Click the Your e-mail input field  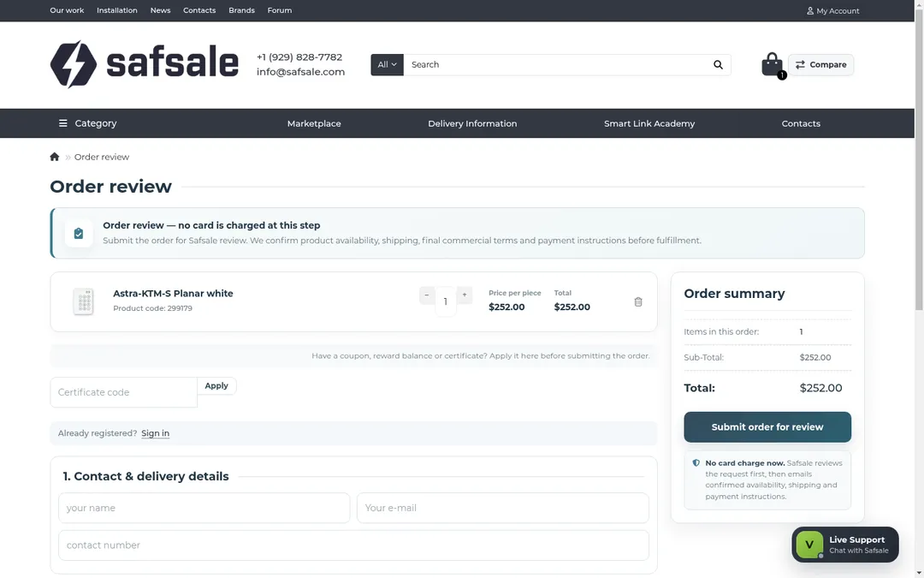click(503, 508)
